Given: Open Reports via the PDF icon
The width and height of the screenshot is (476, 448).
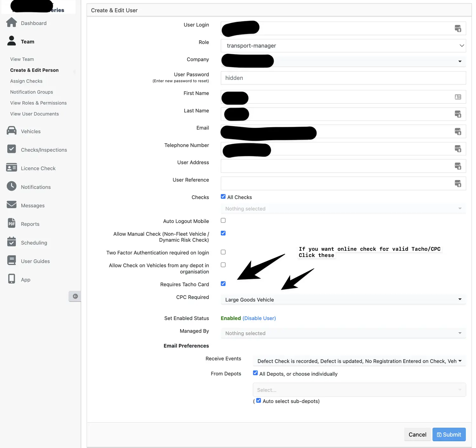Looking at the screenshot, I should [x=11, y=223].
